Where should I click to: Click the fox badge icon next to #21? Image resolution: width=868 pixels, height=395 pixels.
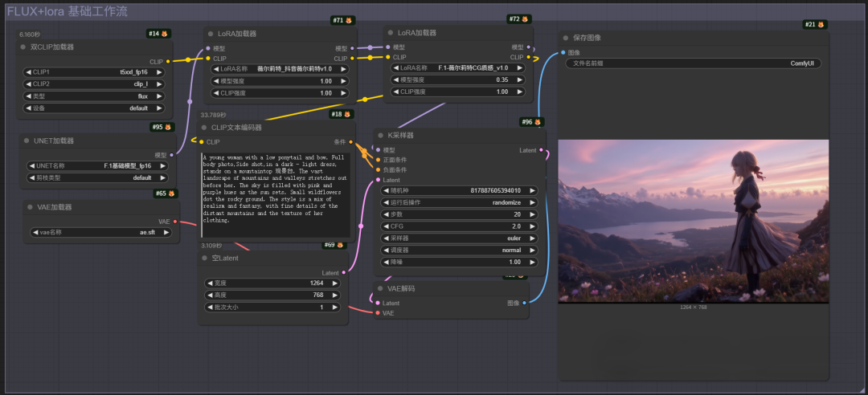[821, 24]
